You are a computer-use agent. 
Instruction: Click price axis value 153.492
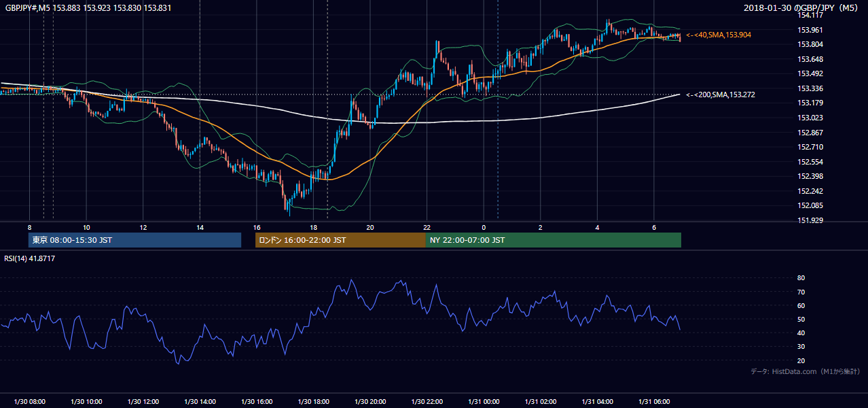[810, 73]
